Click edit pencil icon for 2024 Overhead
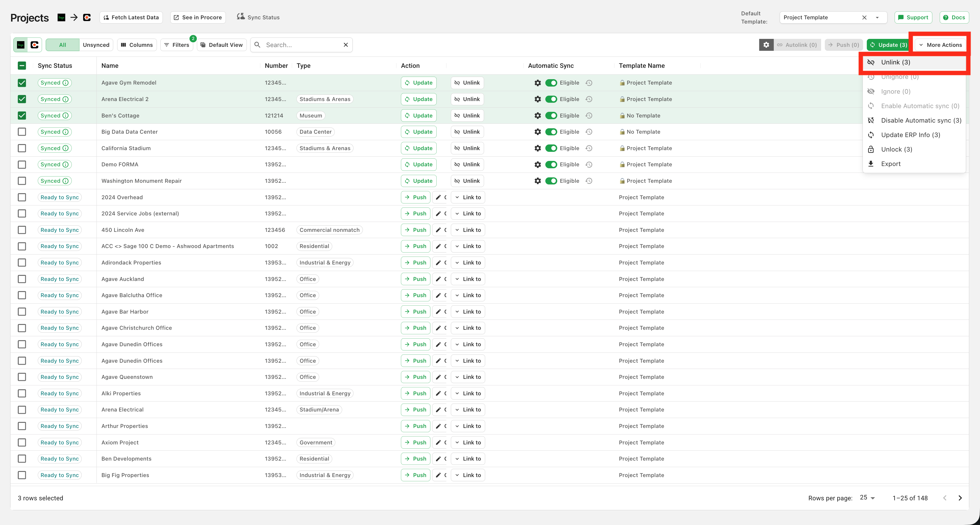The image size is (980, 525). click(438, 198)
